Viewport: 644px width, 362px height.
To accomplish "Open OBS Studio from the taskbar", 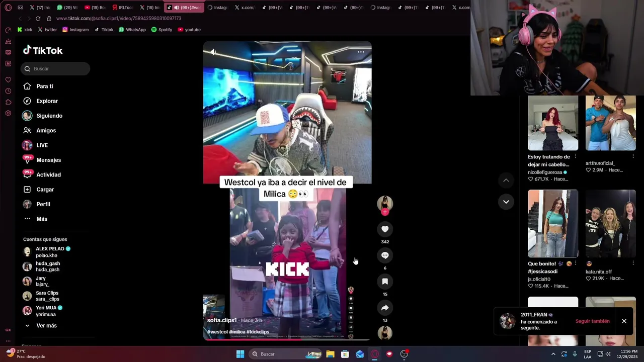I will (404, 354).
